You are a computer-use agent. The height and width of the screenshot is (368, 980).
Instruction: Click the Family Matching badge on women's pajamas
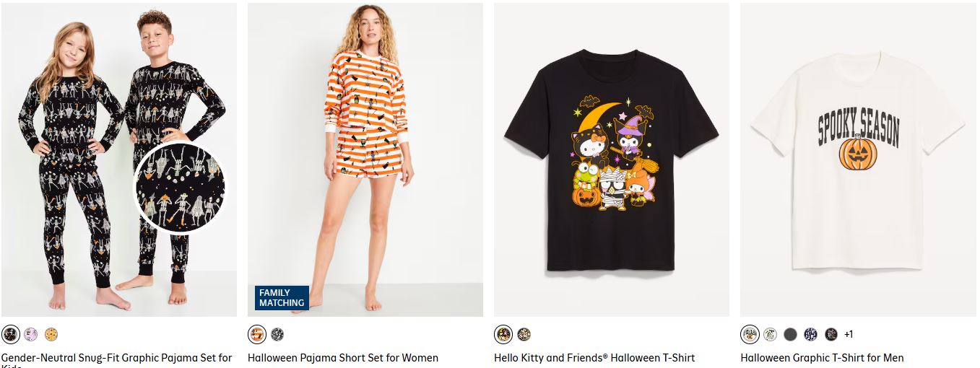282,298
